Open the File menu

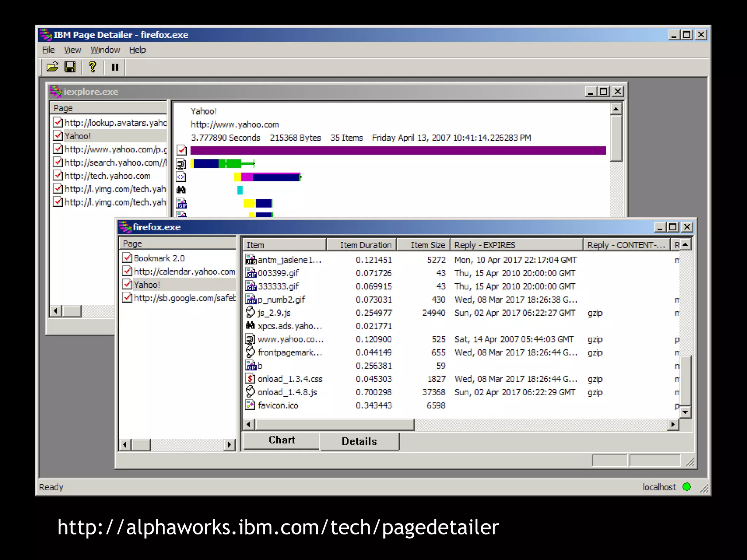[x=49, y=50]
